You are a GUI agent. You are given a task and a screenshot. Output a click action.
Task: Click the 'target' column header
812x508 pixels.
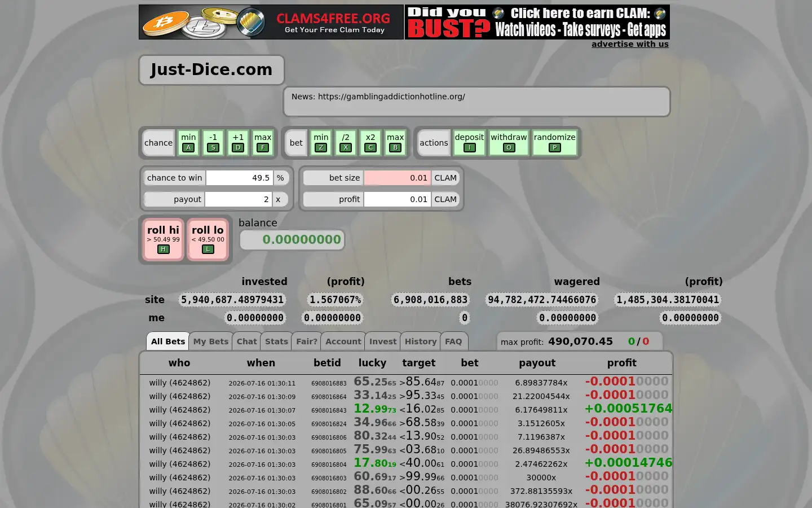[419, 363]
